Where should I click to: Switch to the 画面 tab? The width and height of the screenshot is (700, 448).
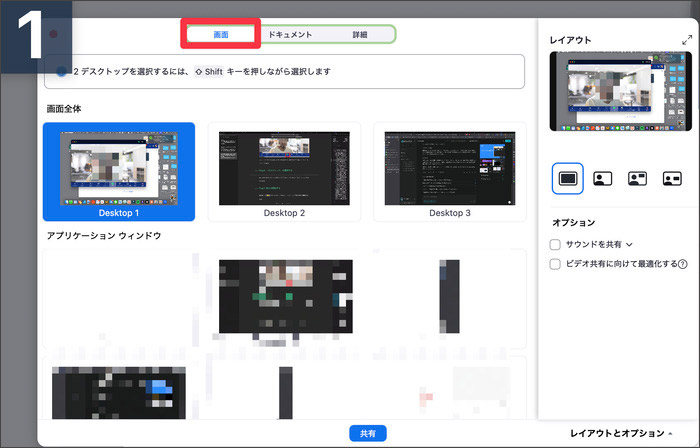coord(221,34)
